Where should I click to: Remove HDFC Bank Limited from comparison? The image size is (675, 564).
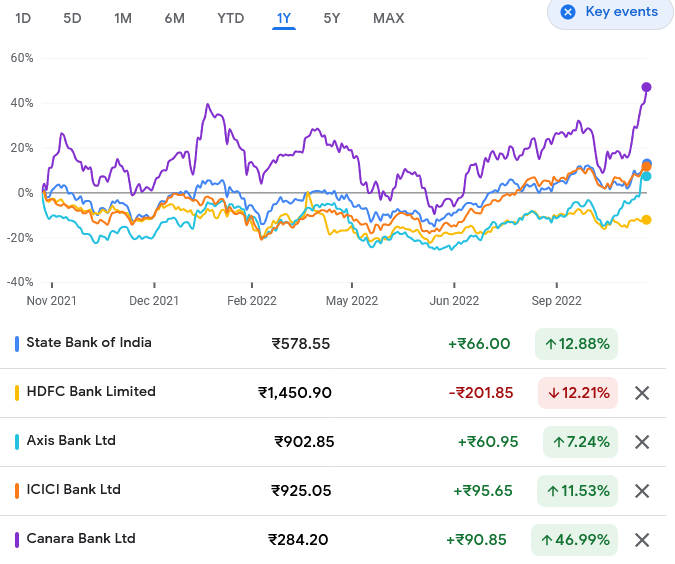pos(642,393)
